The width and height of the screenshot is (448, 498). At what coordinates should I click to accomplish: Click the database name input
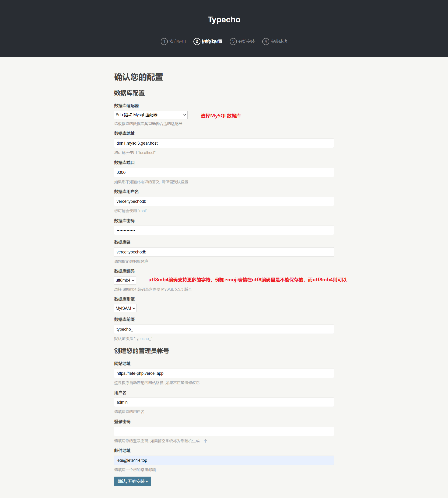[x=224, y=252]
